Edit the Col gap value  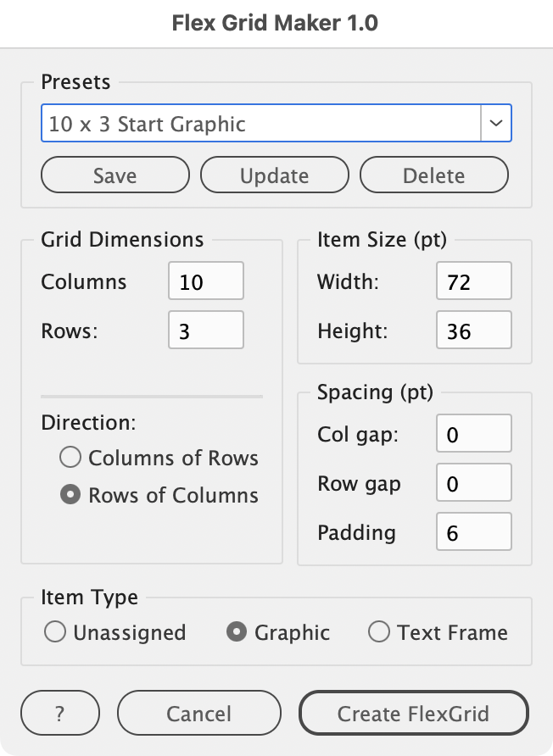pos(474,435)
